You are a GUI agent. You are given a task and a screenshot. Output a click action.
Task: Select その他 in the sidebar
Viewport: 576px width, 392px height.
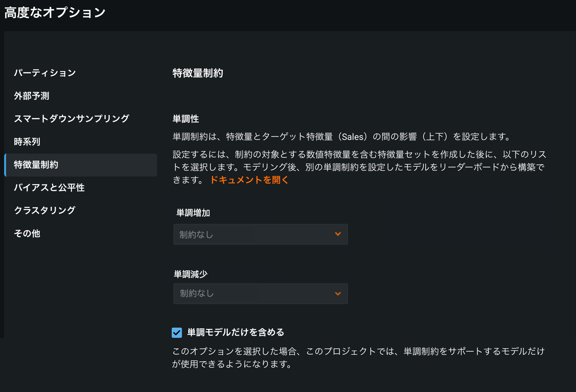(x=27, y=234)
